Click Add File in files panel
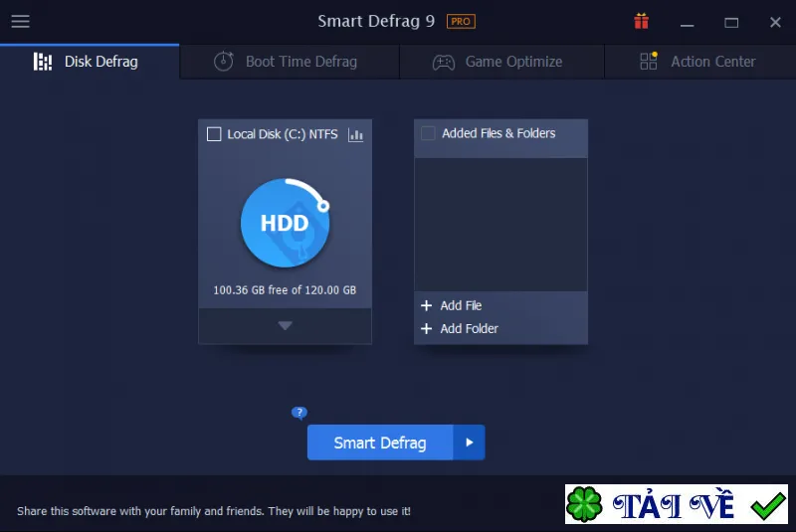Screen dimensions: 796x532 [452, 306]
